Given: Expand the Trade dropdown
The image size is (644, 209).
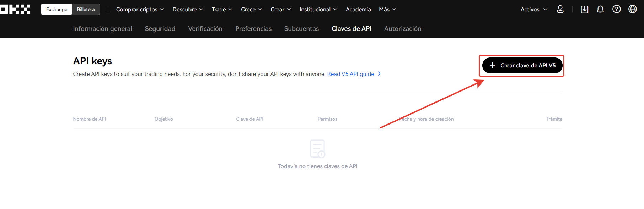Looking at the screenshot, I should pos(222,10).
